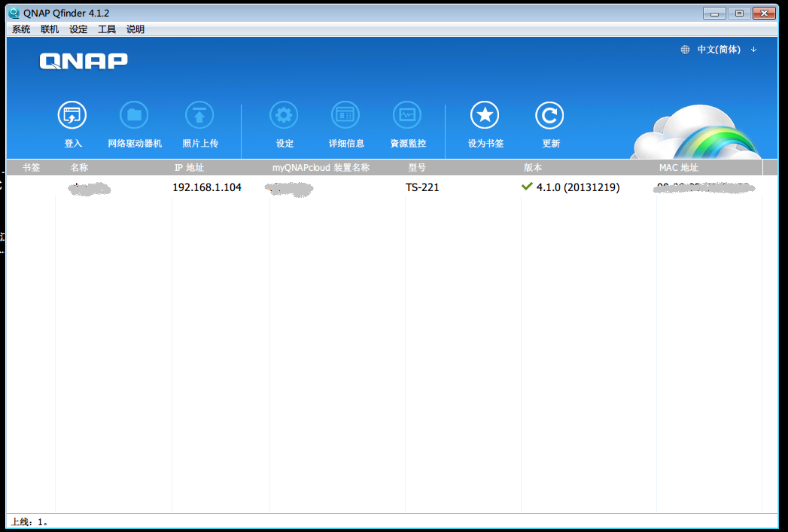The width and height of the screenshot is (788, 532).
Task: Click the globe language icon
Action: click(685, 50)
